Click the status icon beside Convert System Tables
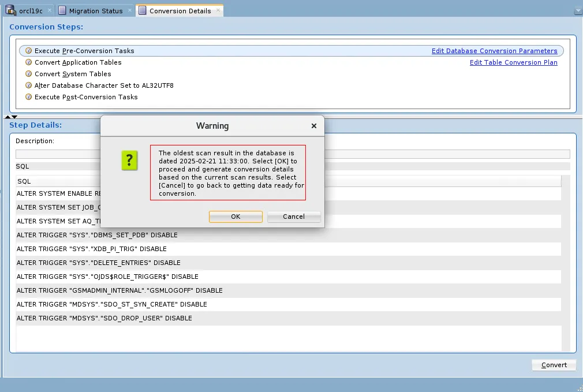Screen dimensions: 583x392 (x=28, y=74)
